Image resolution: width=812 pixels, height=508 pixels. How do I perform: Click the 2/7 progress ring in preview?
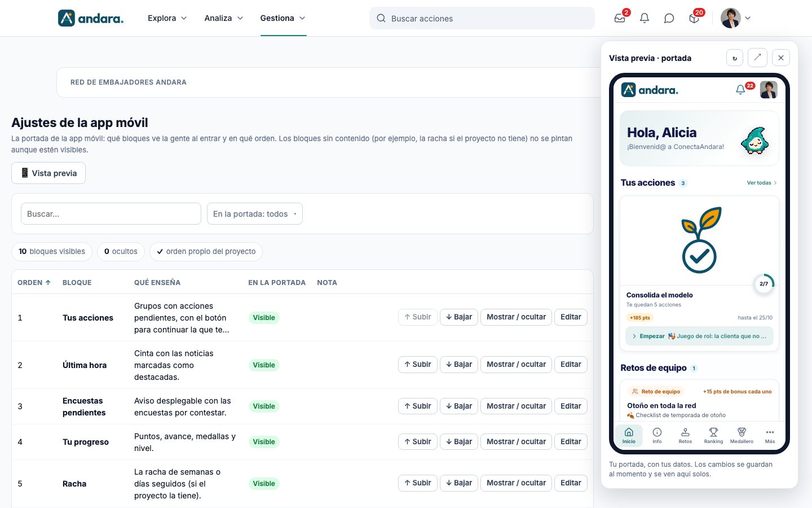764,283
